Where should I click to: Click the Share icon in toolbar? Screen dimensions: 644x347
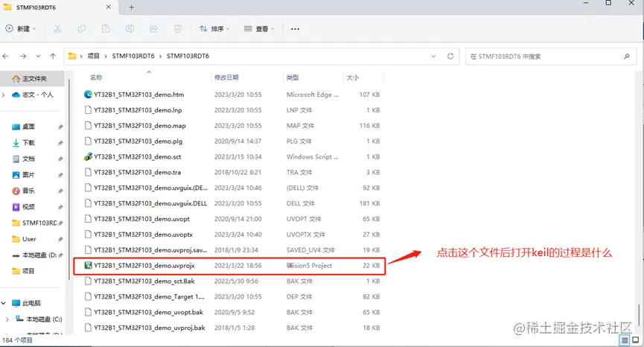click(x=153, y=29)
